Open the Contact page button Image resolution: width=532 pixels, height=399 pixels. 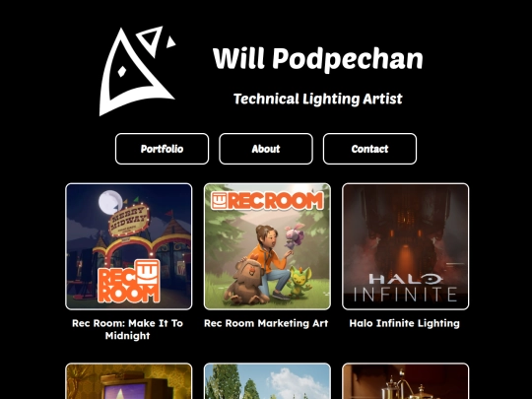(369, 149)
